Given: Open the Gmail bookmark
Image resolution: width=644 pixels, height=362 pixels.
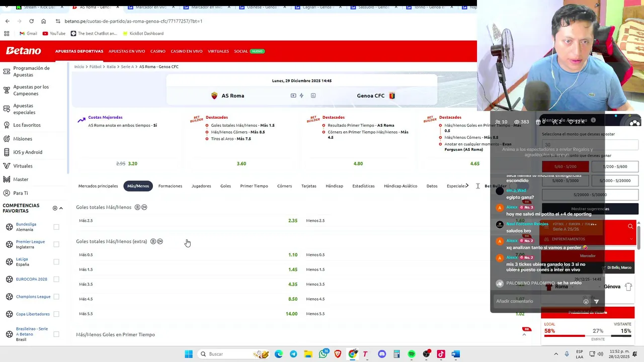Looking at the screenshot, I should 28,34.
